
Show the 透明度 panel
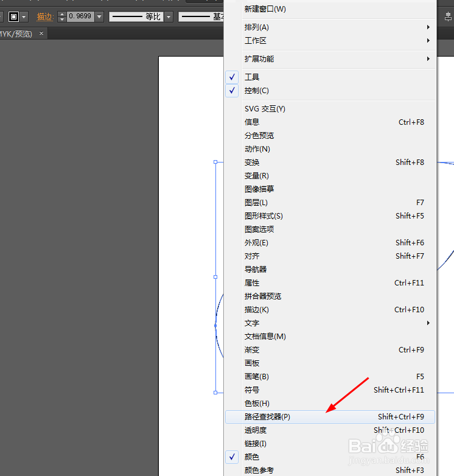tap(330, 430)
